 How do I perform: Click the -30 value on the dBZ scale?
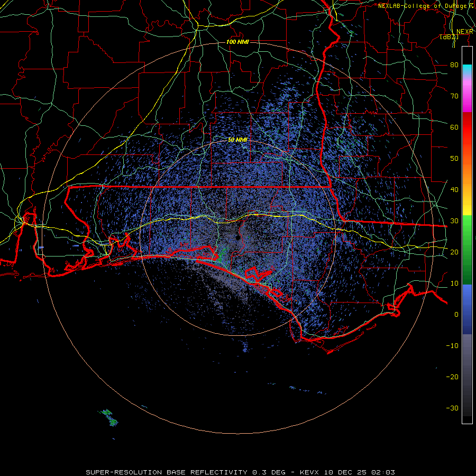tap(452, 408)
